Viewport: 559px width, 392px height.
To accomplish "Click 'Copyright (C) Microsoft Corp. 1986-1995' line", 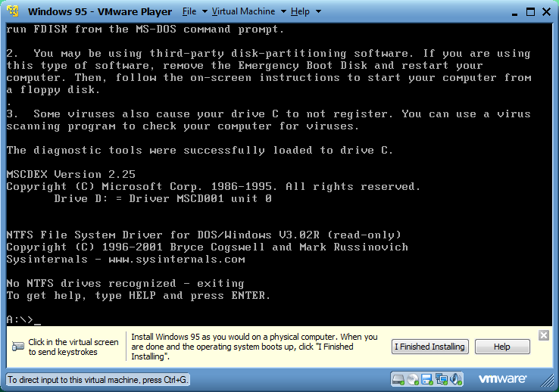I will tap(214, 187).
